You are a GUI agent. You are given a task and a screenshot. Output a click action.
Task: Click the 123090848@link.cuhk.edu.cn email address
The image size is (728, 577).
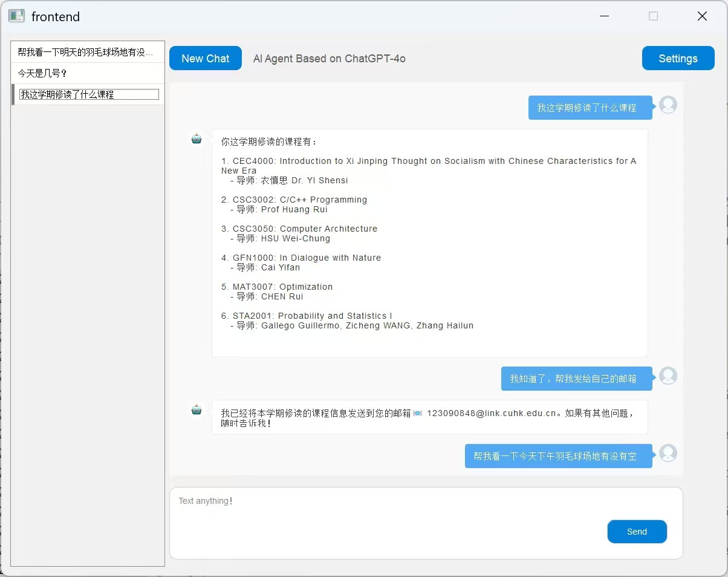point(491,414)
